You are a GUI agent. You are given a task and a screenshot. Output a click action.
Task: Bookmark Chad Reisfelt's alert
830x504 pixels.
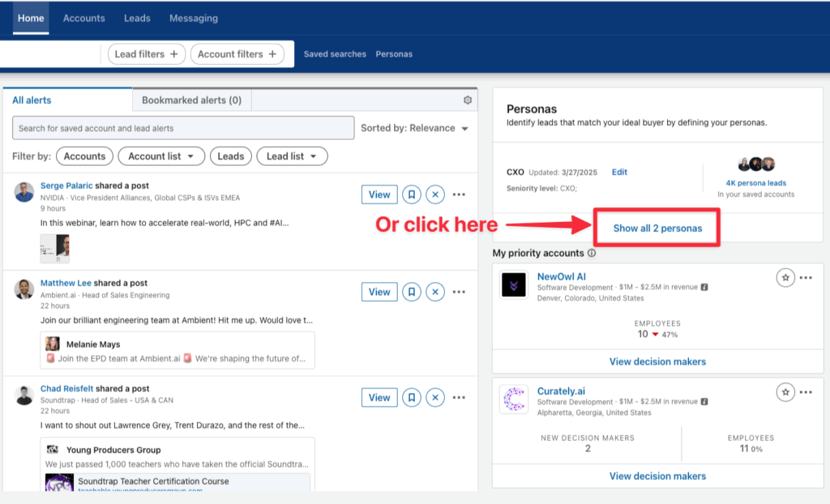pos(411,398)
